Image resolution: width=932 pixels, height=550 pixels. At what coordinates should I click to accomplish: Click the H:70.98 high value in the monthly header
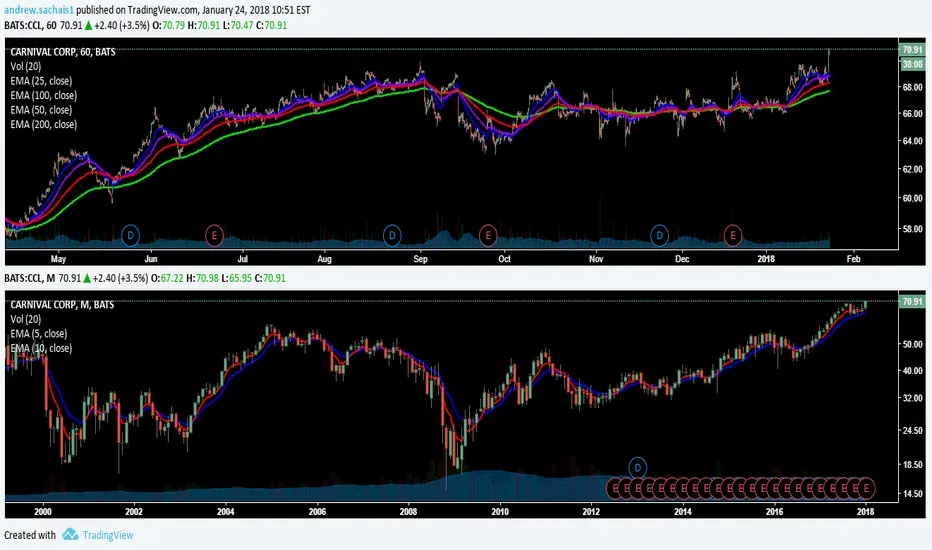202,278
